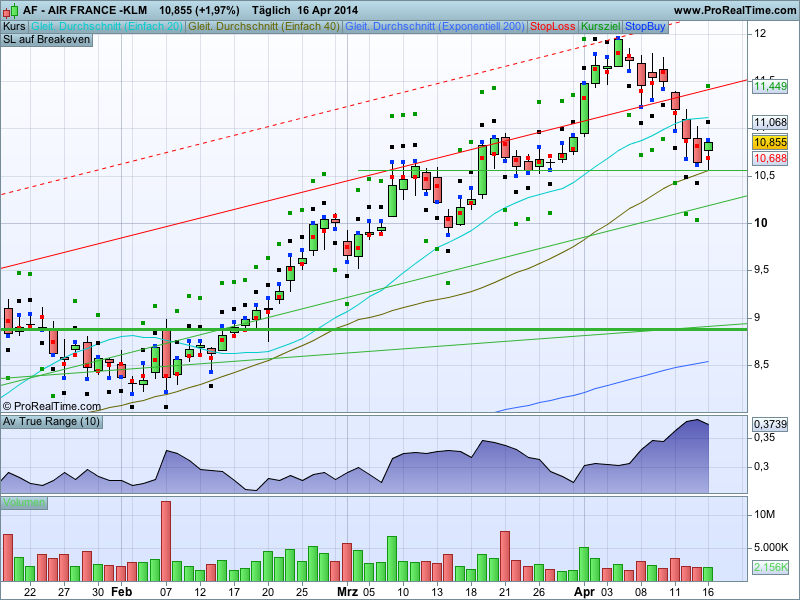Click the 2.156K volume value tag
Viewport: 800px width, 600px height.
770,567
